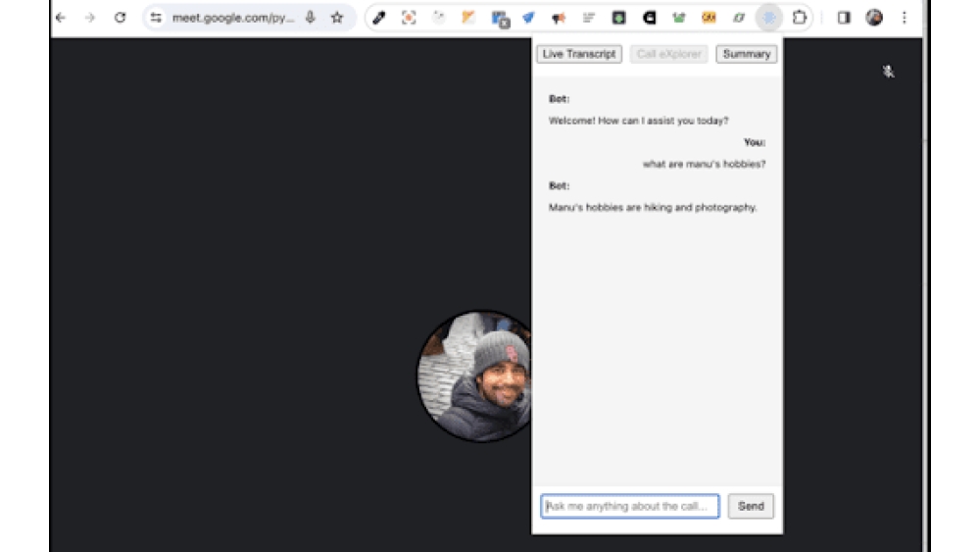Click the 'Welcome! How can I assist you today?' message
This screenshot has height=552, width=980.
pos(638,121)
